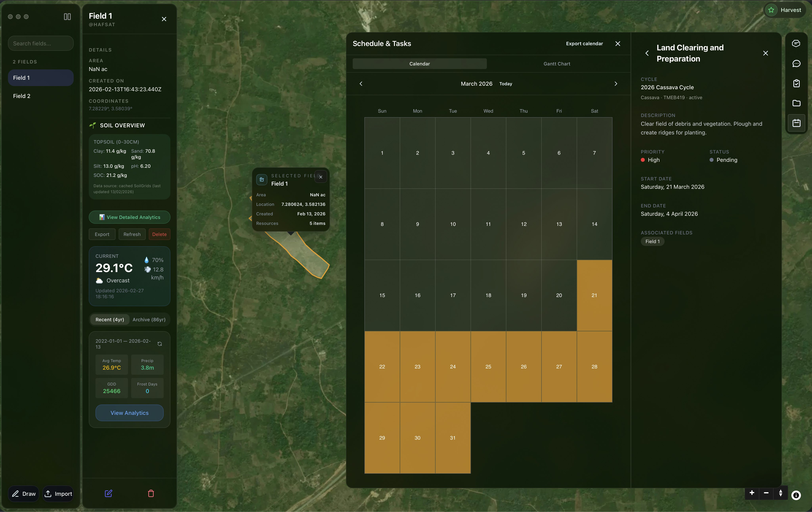
Task: Select the Recent (4yr) weather tab
Action: point(110,320)
